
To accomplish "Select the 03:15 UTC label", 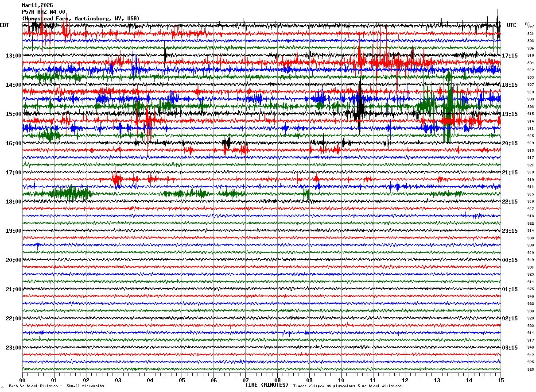I will coord(509,347).
